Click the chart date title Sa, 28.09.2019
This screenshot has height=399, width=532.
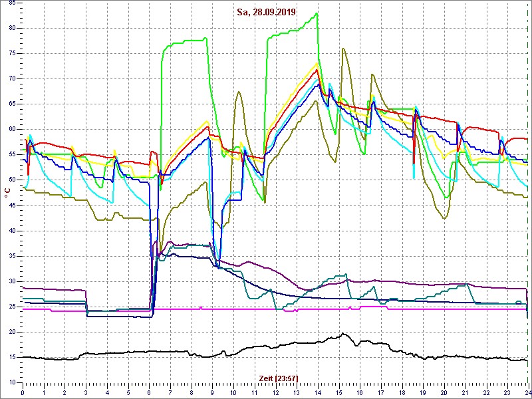[x=267, y=12]
